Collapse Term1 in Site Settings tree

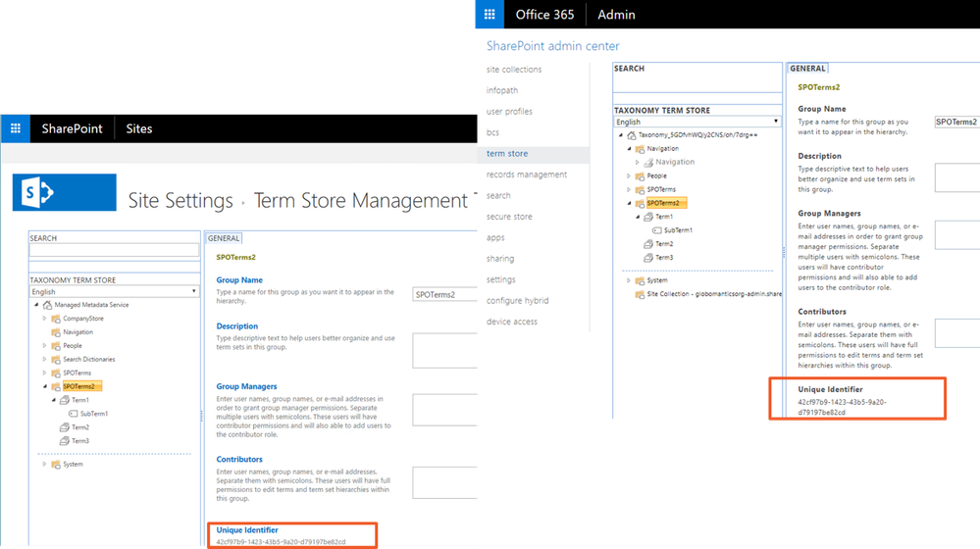(x=53, y=400)
